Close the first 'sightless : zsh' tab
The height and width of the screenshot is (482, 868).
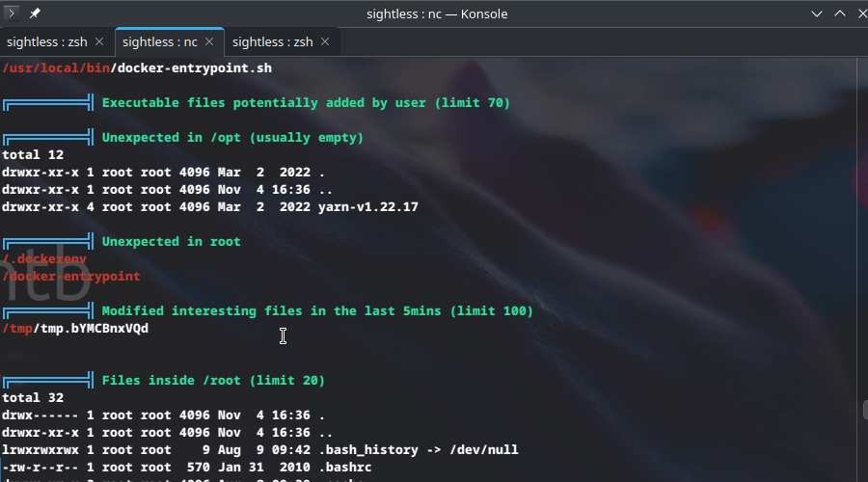tap(99, 41)
